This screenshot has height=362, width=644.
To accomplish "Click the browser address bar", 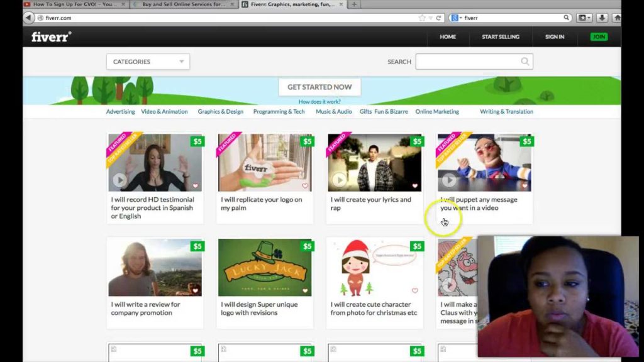I will [x=230, y=18].
